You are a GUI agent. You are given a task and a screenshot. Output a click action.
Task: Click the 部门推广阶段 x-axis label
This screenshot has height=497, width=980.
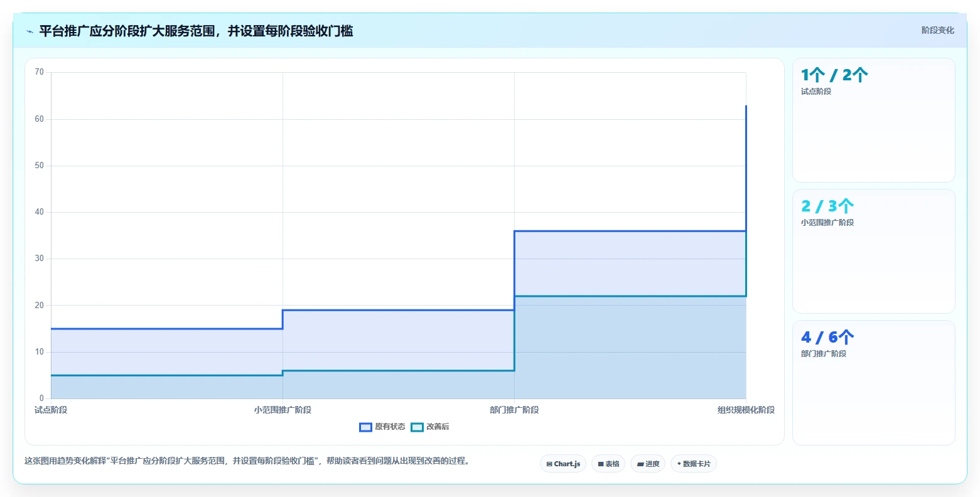(514, 410)
